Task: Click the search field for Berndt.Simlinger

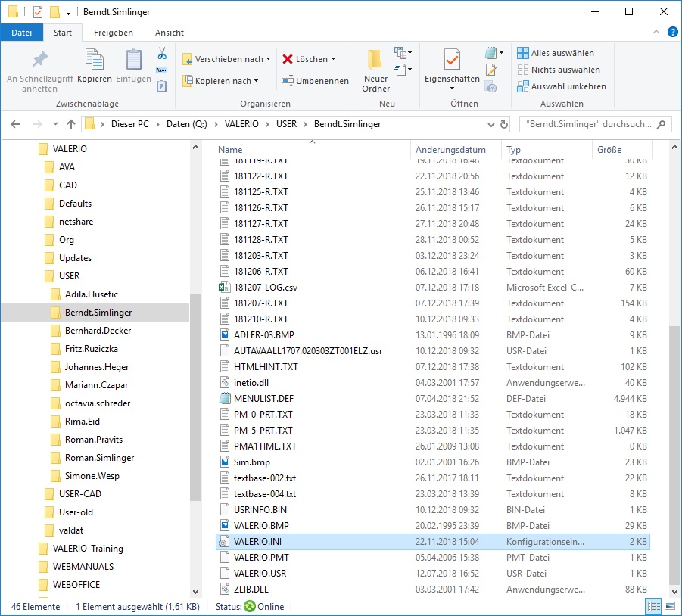Action: pyautogui.click(x=587, y=124)
